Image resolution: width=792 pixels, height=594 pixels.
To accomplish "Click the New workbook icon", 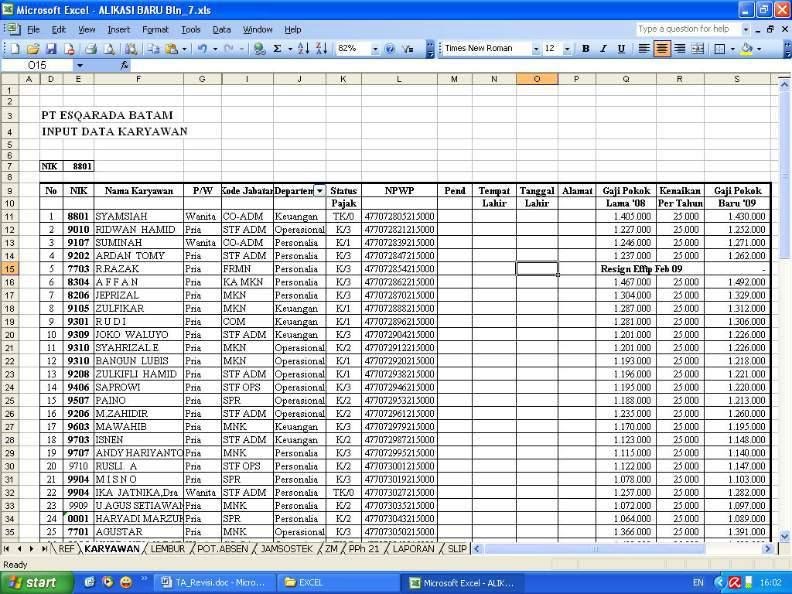I will pyautogui.click(x=15, y=48).
